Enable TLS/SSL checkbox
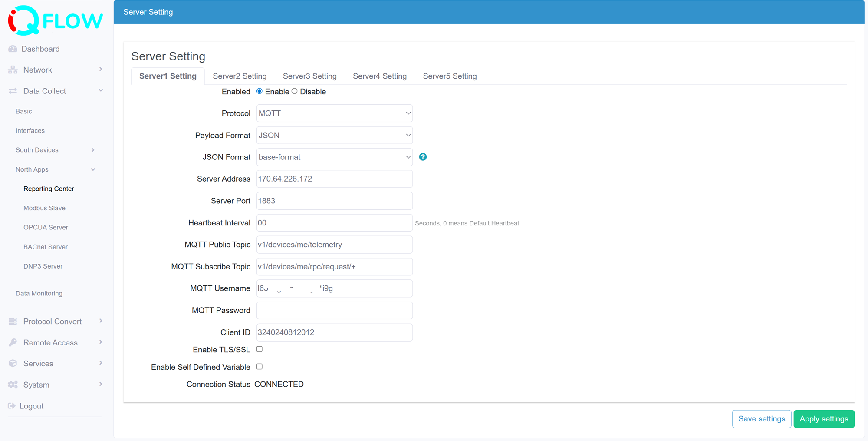This screenshot has height=441, width=868. point(259,349)
